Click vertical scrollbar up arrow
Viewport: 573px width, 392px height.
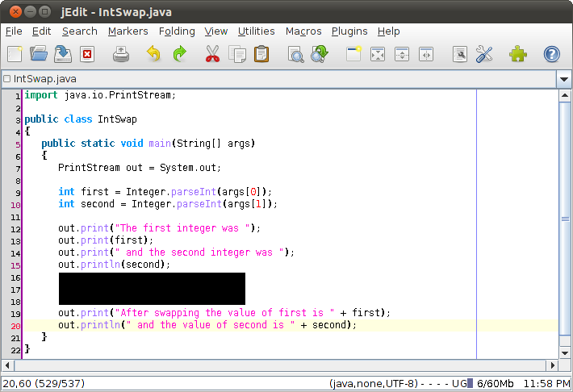click(x=565, y=96)
